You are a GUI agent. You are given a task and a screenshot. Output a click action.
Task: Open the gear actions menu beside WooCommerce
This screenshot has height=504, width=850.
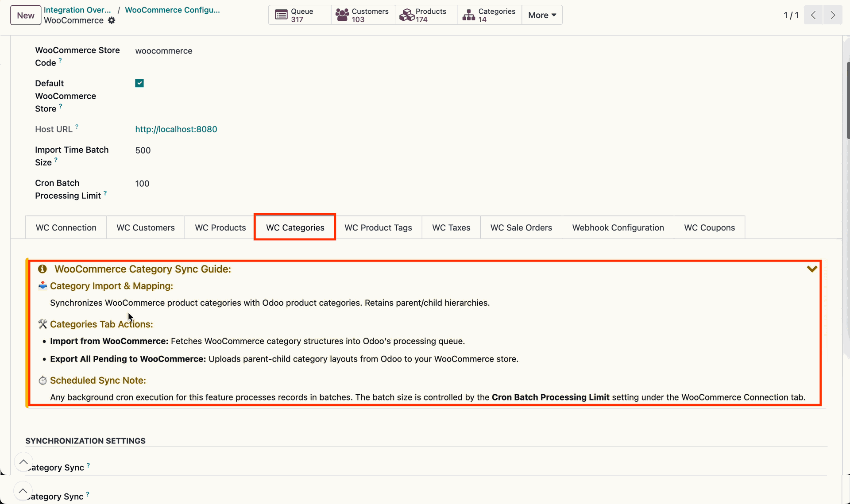coord(112,20)
